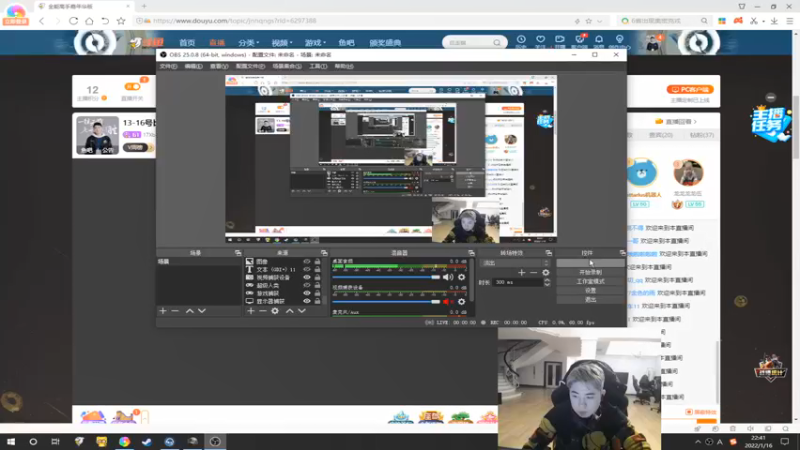Move the source down with the down arrow
The image size is (800, 450).
click(302, 311)
